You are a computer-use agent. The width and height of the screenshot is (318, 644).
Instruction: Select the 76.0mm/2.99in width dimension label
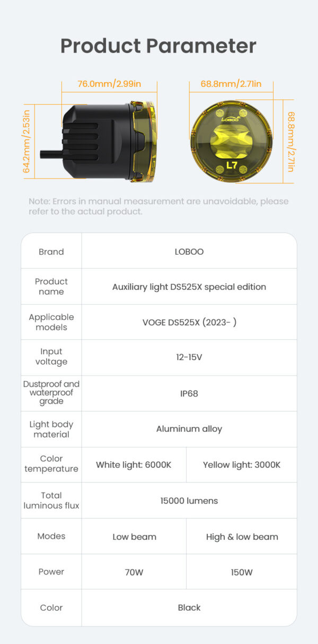[x=109, y=84]
